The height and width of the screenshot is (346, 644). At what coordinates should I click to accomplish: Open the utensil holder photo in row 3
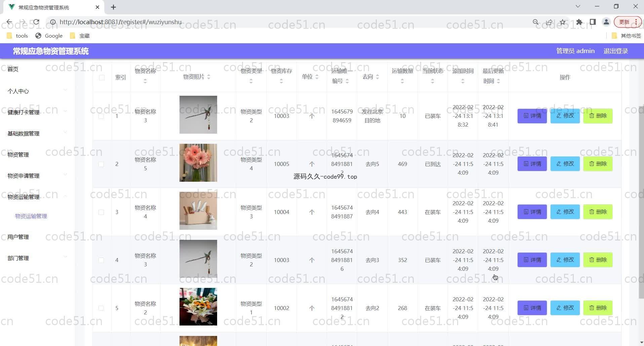[x=198, y=211]
